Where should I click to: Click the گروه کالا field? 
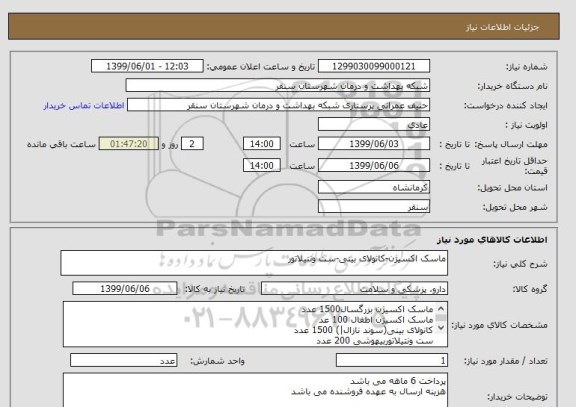click(x=354, y=289)
